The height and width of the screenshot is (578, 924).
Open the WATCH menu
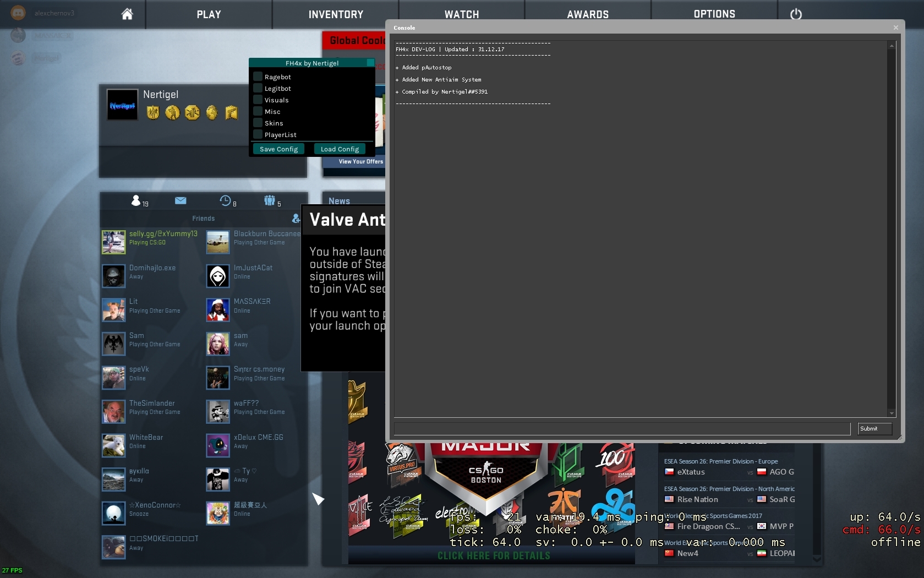pos(462,14)
